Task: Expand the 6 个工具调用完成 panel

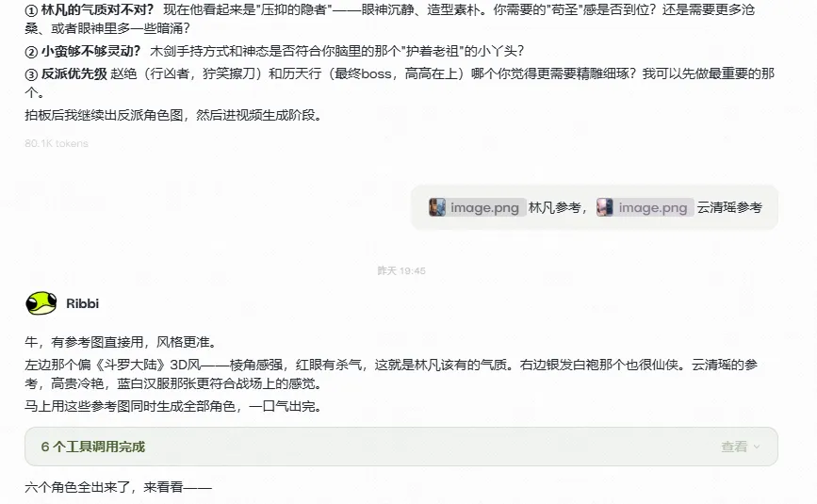Action: tap(401, 447)
